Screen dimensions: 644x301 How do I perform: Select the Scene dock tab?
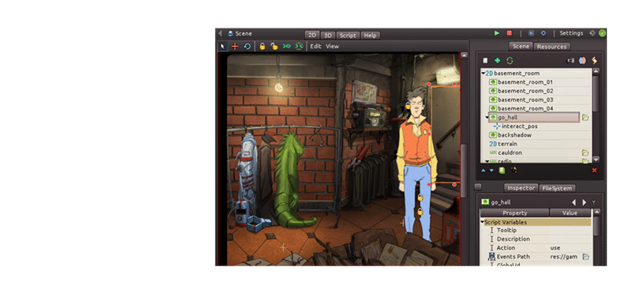pyautogui.click(x=521, y=46)
